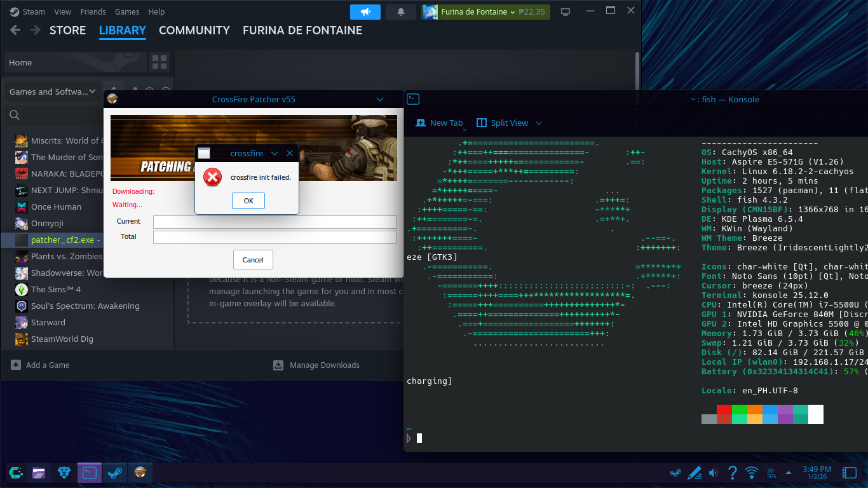Viewport: 868px width, 488px height.
Task: Click the search magnifier in library sidebar
Action: pos(15,115)
